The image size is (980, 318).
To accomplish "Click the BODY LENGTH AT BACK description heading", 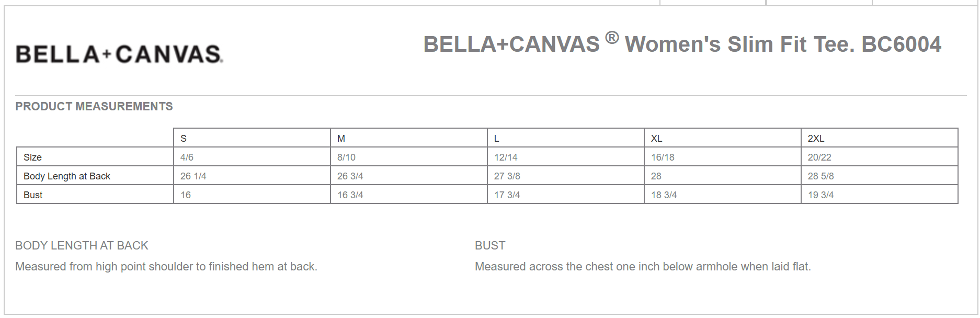I will tap(82, 246).
